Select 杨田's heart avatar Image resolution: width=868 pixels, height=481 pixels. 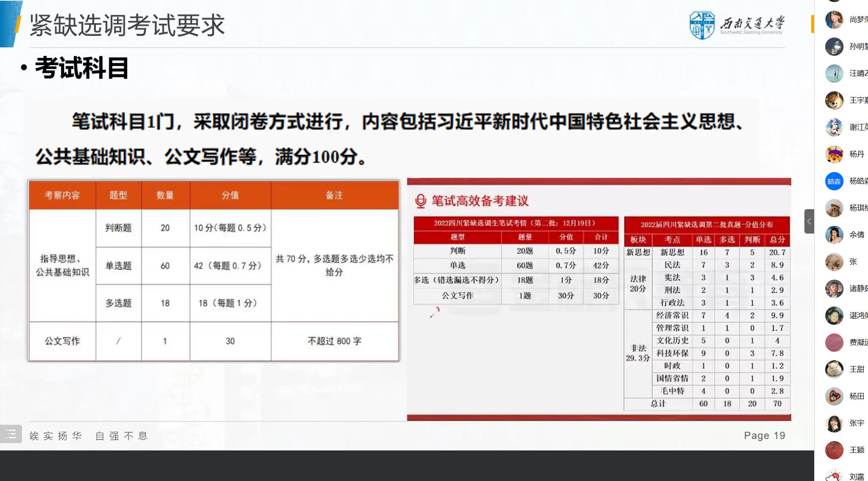[834, 396]
